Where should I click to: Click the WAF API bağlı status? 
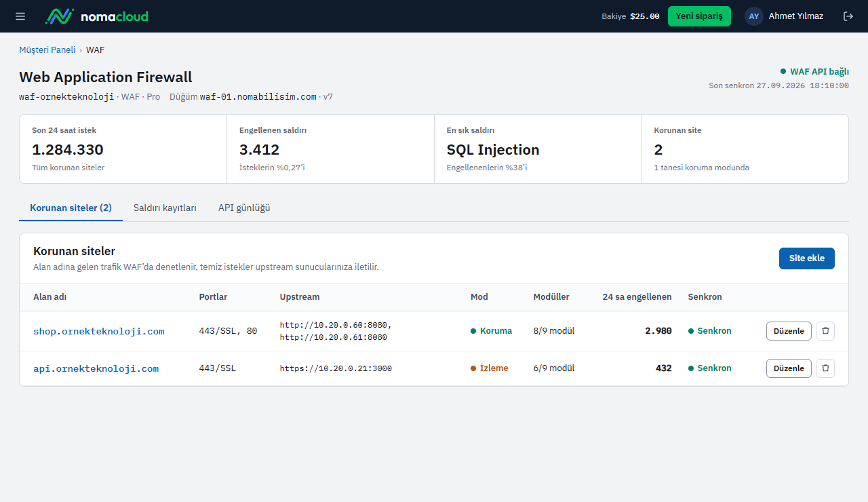(814, 71)
